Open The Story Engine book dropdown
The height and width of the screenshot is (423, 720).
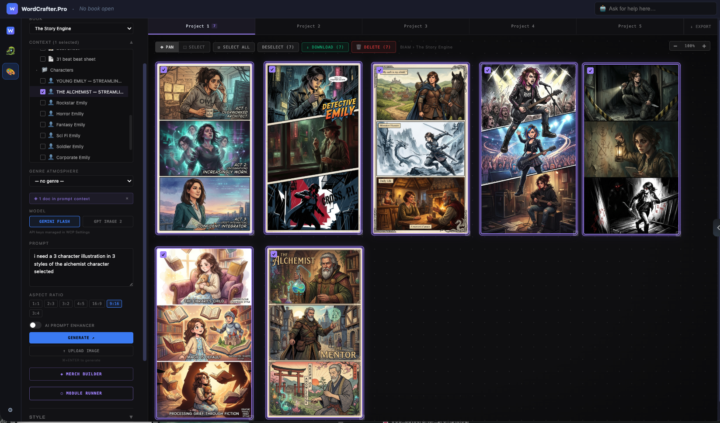pos(81,28)
